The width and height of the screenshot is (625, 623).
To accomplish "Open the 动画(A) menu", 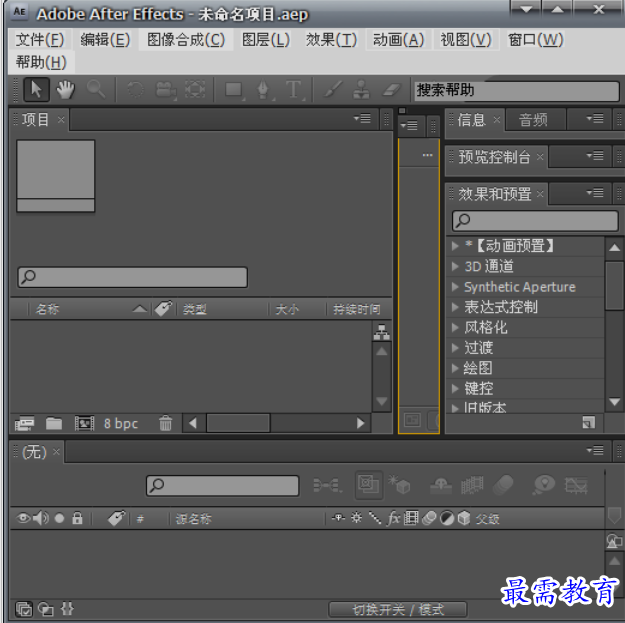I will 398,39.
